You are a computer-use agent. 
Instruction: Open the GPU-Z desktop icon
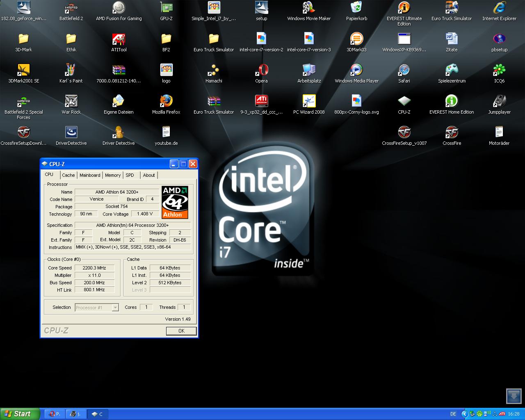coord(166,11)
